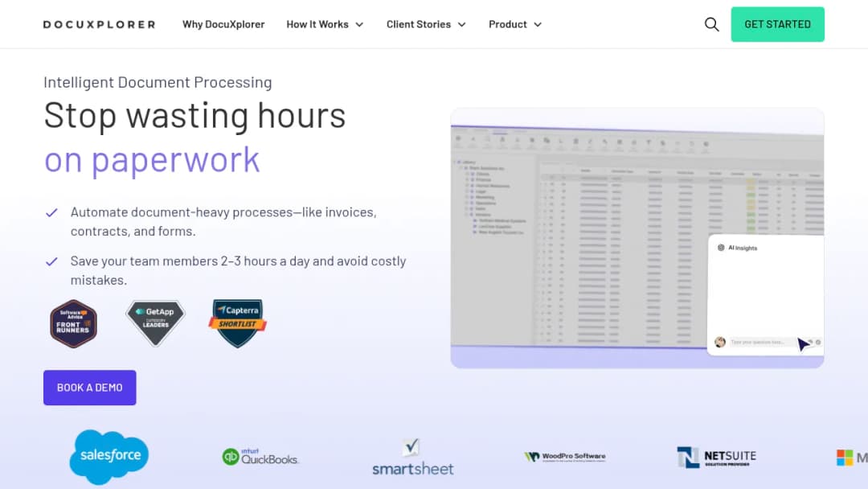Click the 'Save your team members' bullet text
The width and height of the screenshot is (868, 489).
[x=238, y=270]
